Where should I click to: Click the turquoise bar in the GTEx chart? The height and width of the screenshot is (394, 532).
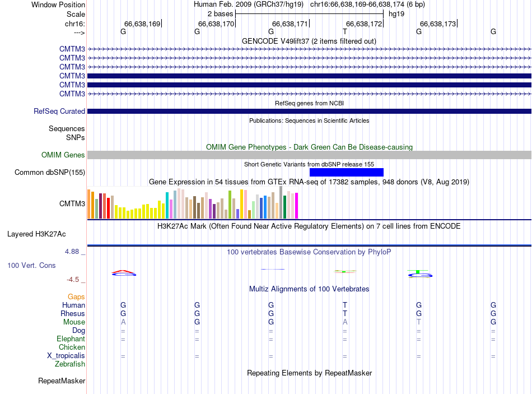coord(167,205)
